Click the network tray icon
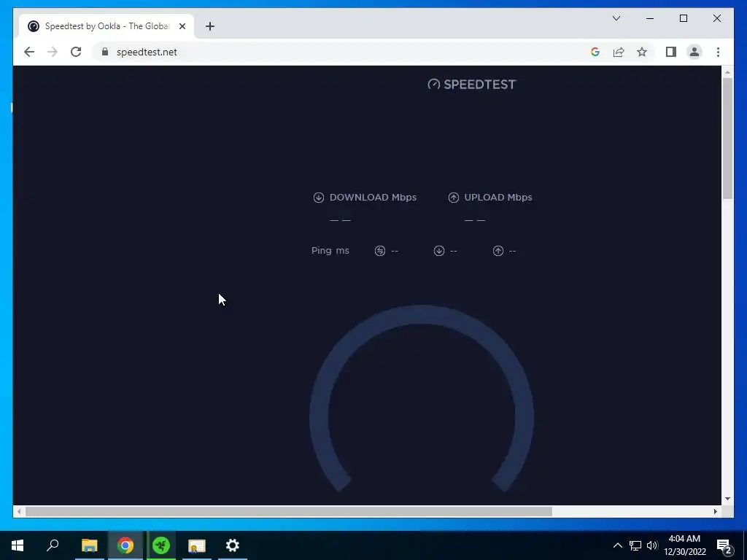747x560 pixels. click(635, 545)
